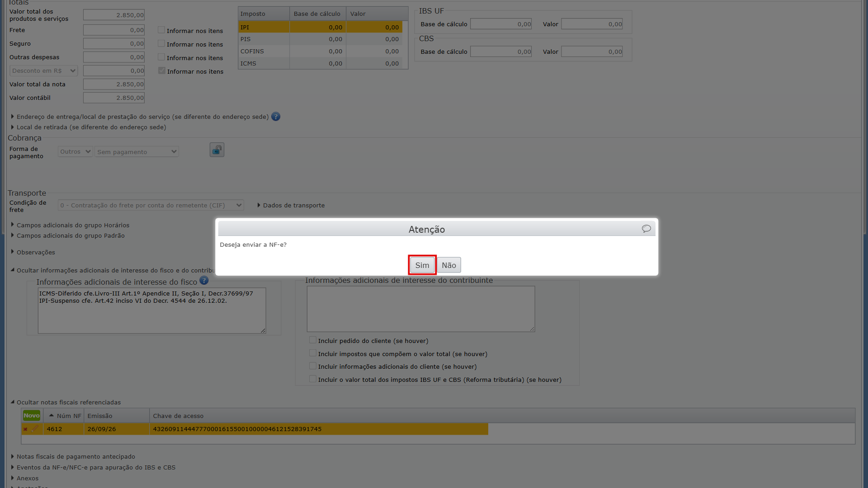Delete referenced invoice 4612 with red X icon
This screenshot has width=868, height=488.
pyautogui.click(x=25, y=429)
